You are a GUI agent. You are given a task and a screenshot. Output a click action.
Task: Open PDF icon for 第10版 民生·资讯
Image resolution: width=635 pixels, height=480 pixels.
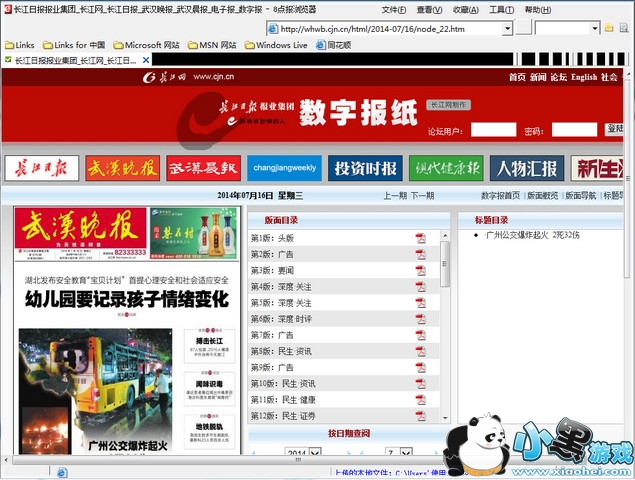point(421,384)
